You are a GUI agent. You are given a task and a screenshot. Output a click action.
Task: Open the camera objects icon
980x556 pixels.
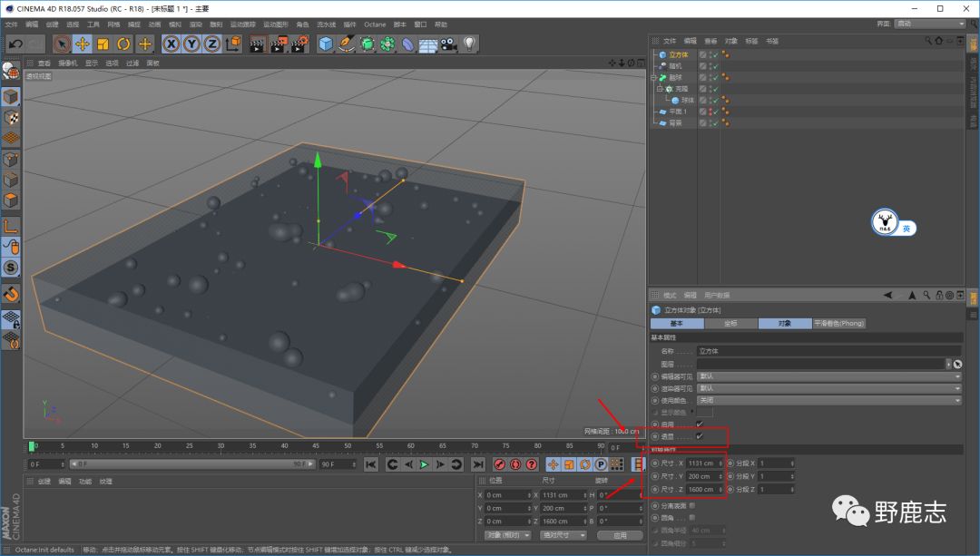point(449,44)
